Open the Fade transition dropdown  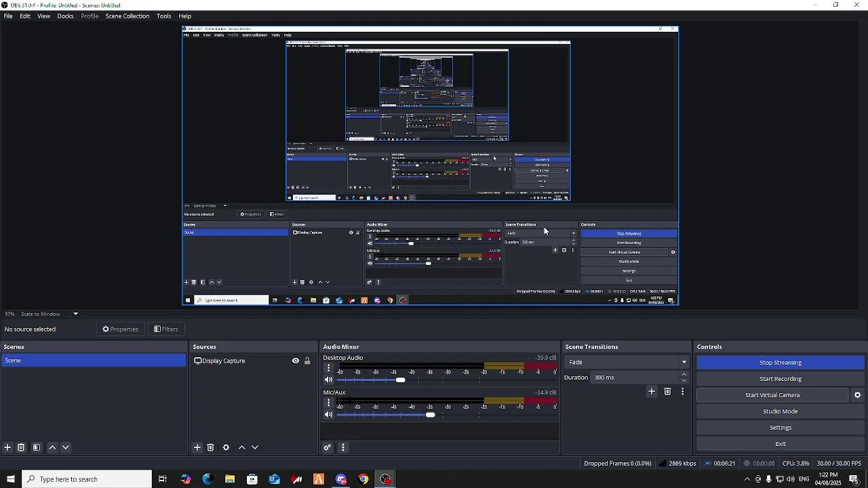pos(627,362)
